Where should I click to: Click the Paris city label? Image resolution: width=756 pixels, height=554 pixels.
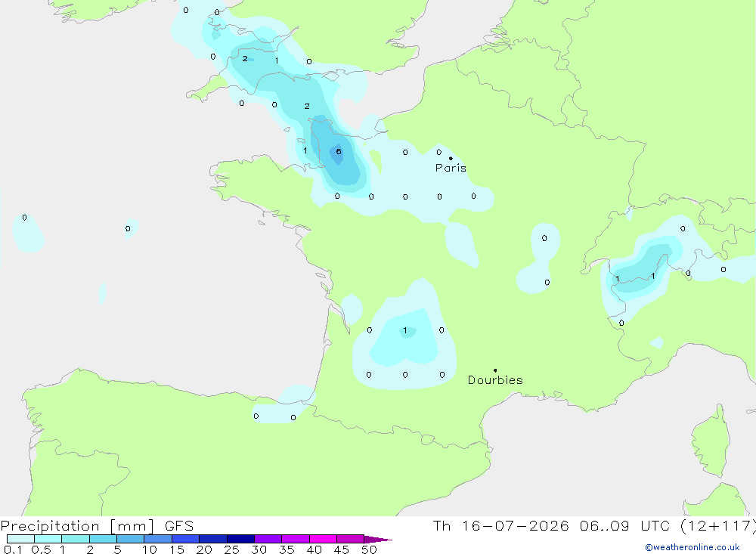pyautogui.click(x=451, y=168)
